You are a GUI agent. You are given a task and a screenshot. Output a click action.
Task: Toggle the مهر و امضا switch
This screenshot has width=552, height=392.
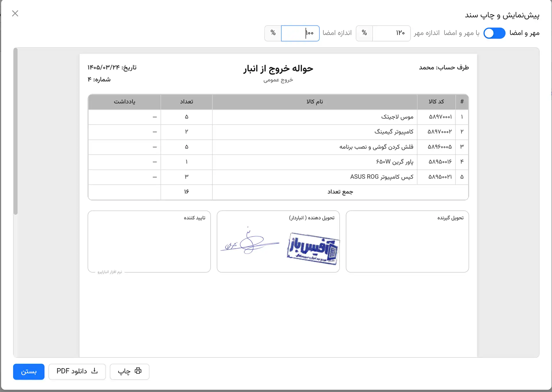[x=494, y=33]
